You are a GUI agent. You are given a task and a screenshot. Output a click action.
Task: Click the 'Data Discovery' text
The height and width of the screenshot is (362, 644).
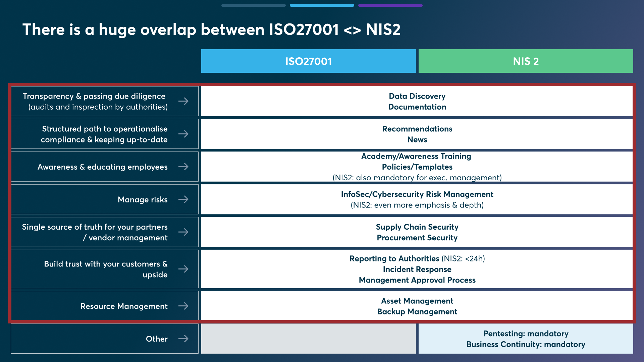point(417,96)
